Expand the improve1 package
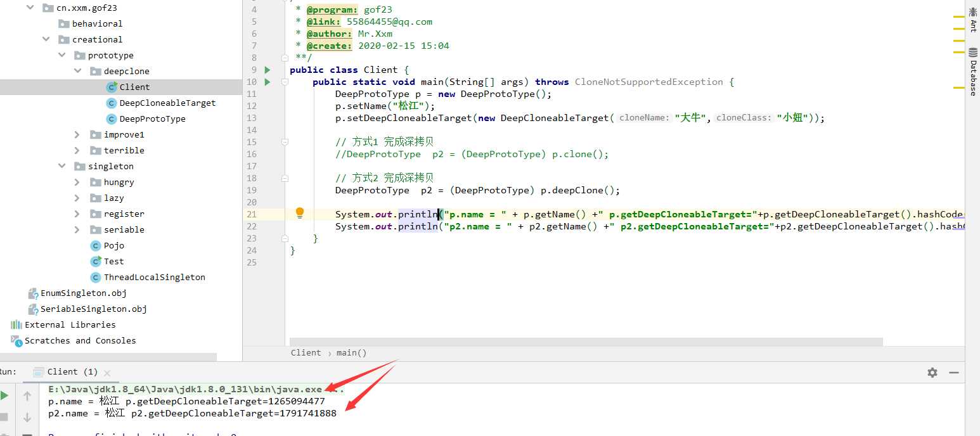The height and width of the screenshot is (436, 980). [x=77, y=134]
